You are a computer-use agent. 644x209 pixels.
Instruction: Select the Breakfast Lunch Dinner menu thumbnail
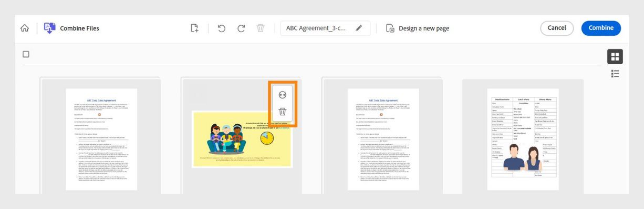click(x=523, y=139)
